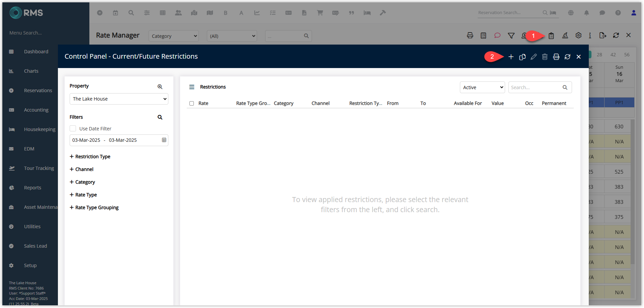Enable the Use Date Filter checkbox
This screenshot has height=308, width=644.
point(73,129)
